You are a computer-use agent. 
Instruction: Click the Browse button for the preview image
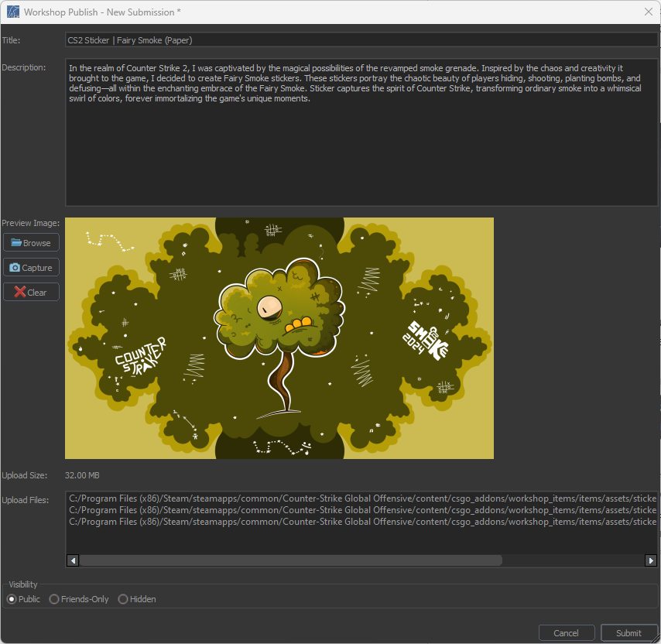[31, 243]
